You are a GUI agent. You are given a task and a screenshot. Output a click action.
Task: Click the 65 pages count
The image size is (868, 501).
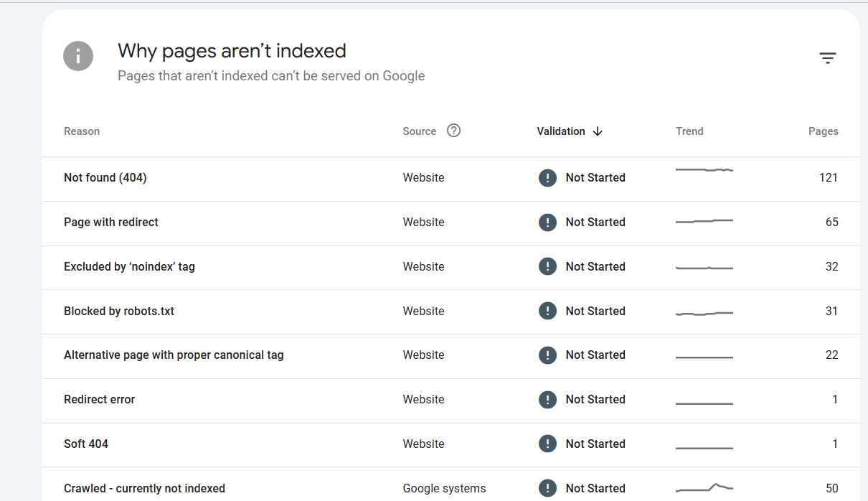coord(832,222)
